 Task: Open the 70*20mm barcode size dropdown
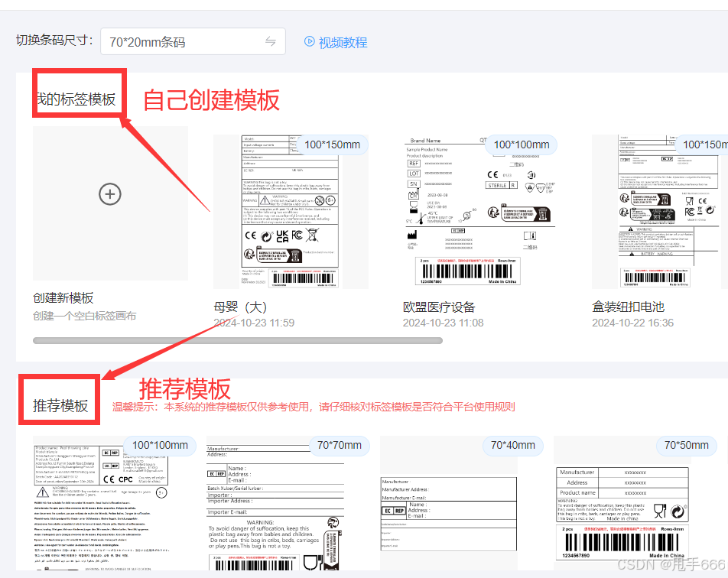(x=193, y=42)
